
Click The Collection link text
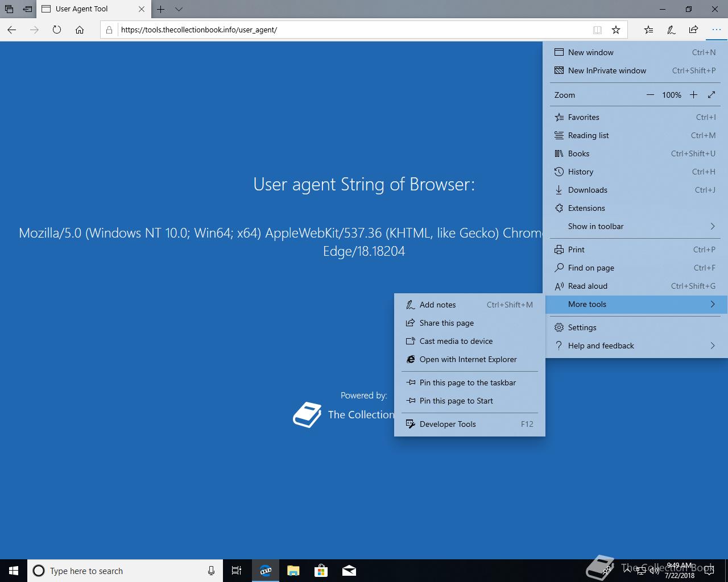coord(361,415)
